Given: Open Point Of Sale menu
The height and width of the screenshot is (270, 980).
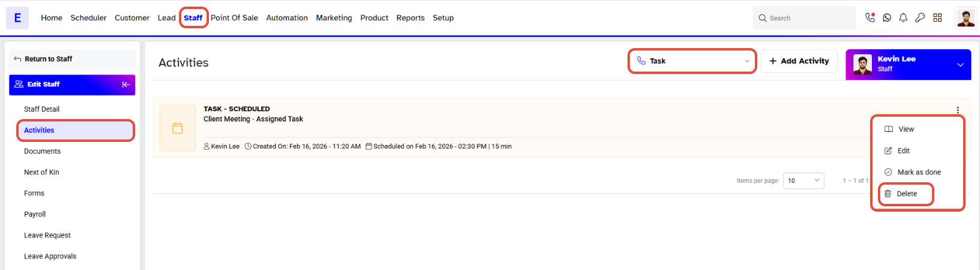Looking at the screenshot, I should pyautogui.click(x=234, y=18).
